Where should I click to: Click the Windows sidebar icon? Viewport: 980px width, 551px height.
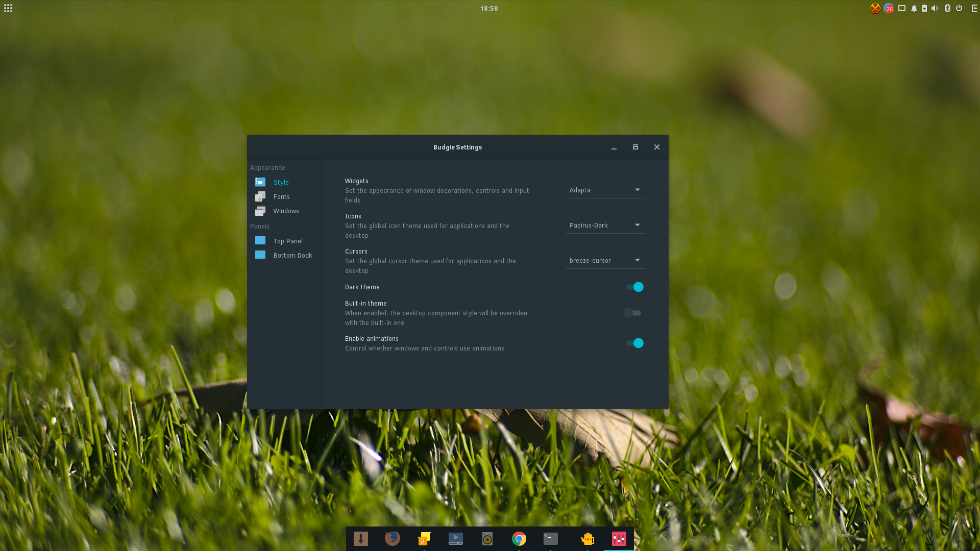pos(260,211)
